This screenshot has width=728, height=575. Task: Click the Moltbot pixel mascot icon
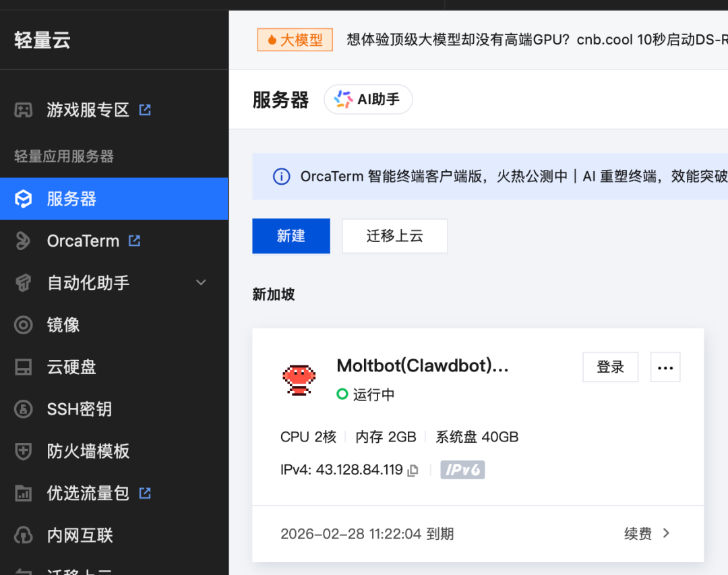(299, 380)
